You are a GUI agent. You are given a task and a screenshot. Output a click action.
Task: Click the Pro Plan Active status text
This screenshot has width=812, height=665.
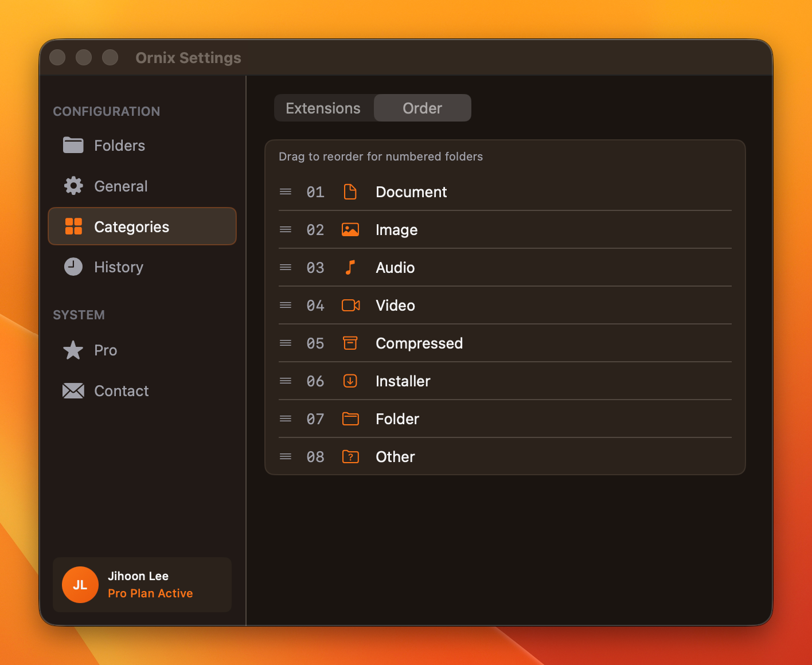(x=150, y=593)
